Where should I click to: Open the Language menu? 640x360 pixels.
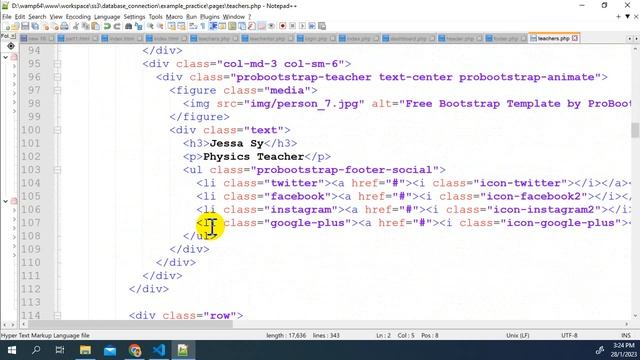(107, 17)
